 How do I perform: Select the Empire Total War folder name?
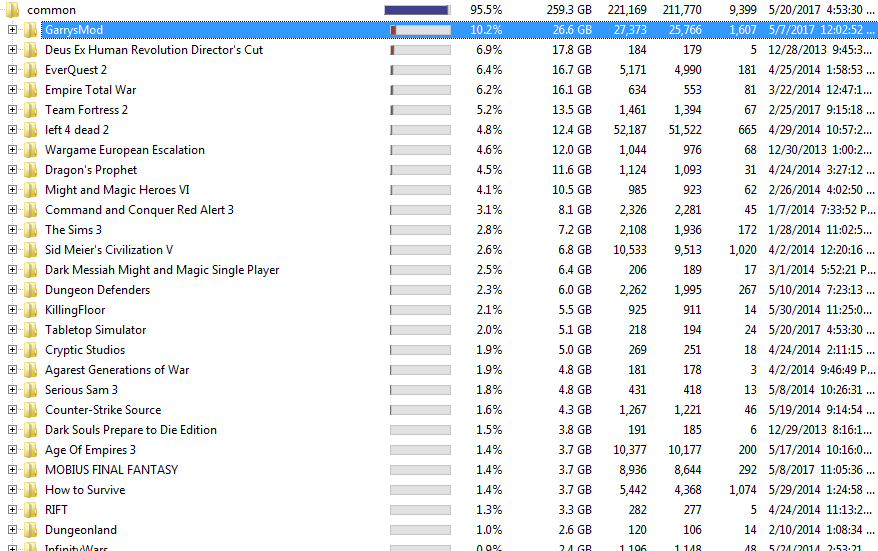click(91, 90)
